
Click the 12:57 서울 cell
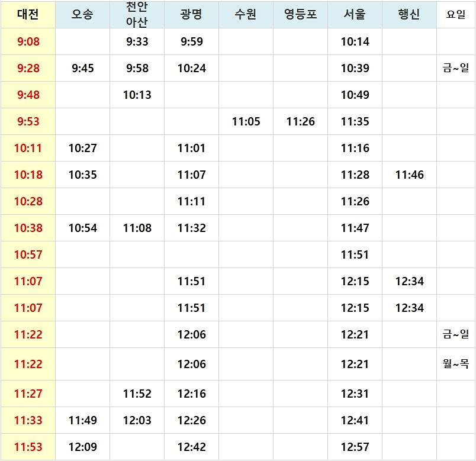tap(355, 447)
